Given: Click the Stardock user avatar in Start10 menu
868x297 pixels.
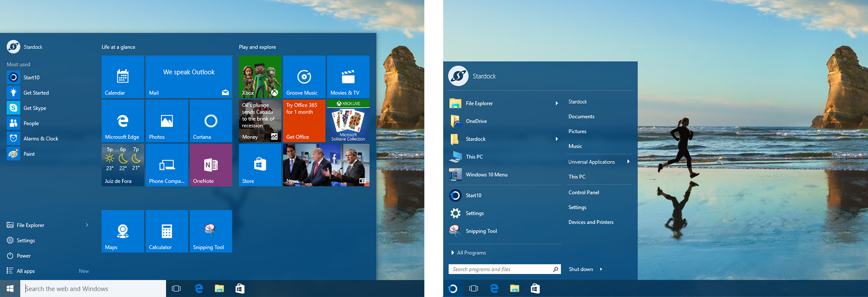Looking at the screenshot, I should click(458, 76).
